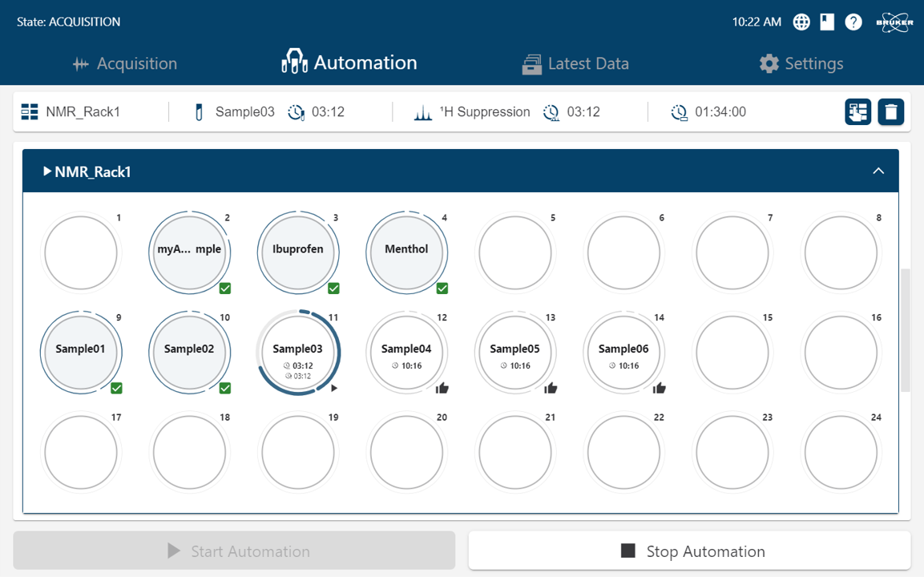Viewport: 924px width, 577px height.
Task: Select Sample01 in rack position 9
Action: (81, 352)
